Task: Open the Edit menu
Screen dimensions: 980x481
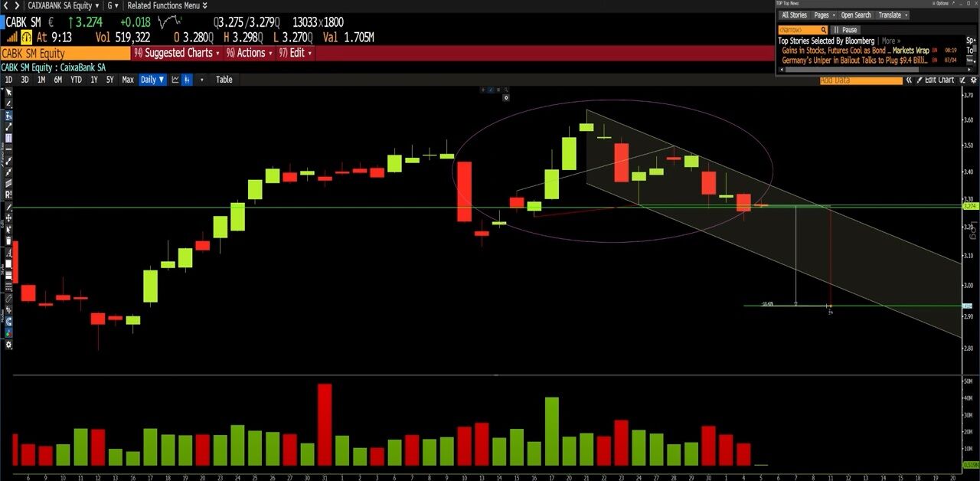Action: pos(295,53)
